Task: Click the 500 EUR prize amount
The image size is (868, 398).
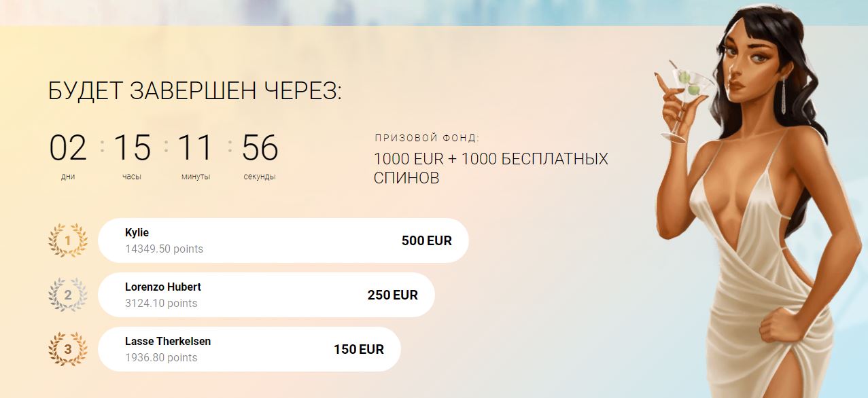Action: pos(427,240)
